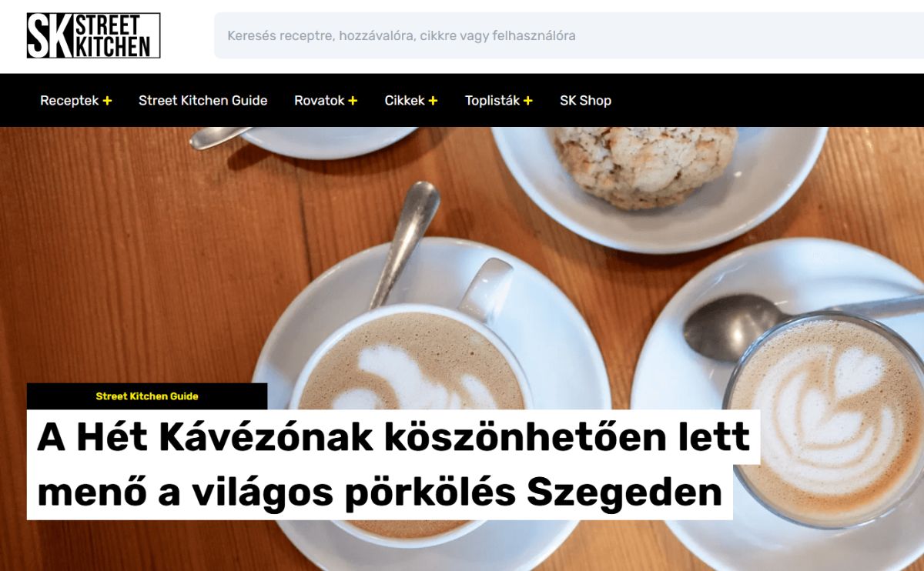Expand Toplisták with the plus icon
The image size is (924, 571).
pyautogui.click(x=527, y=101)
